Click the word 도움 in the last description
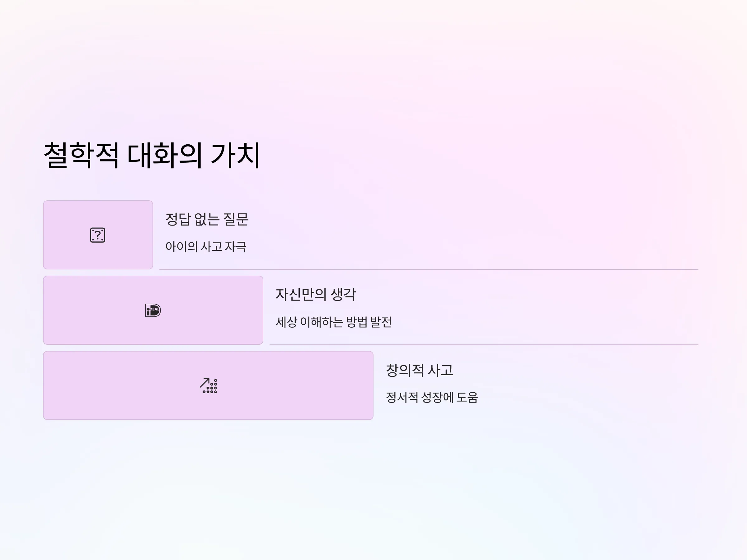This screenshot has height=560, width=747. [x=467, y=397]
